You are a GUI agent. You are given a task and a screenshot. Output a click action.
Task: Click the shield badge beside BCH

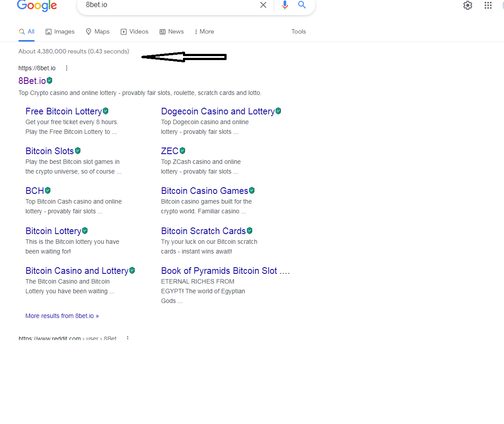[x=48, y=191]
